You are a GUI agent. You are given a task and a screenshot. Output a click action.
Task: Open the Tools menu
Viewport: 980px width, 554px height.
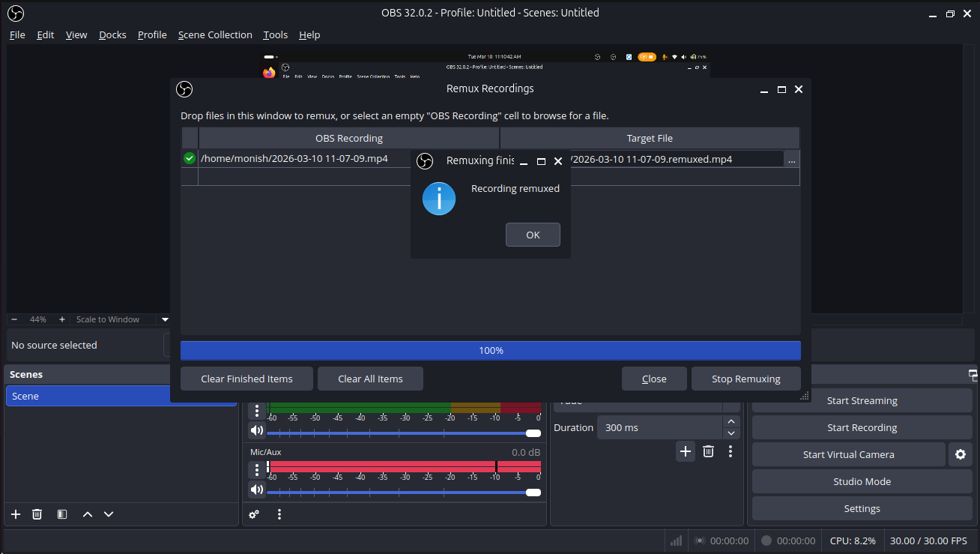[x=275, y=34]
